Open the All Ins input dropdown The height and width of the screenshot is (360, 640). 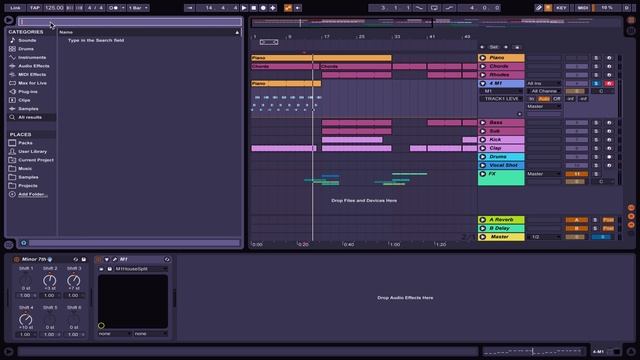pyautogui.click(x=544, y=83)
